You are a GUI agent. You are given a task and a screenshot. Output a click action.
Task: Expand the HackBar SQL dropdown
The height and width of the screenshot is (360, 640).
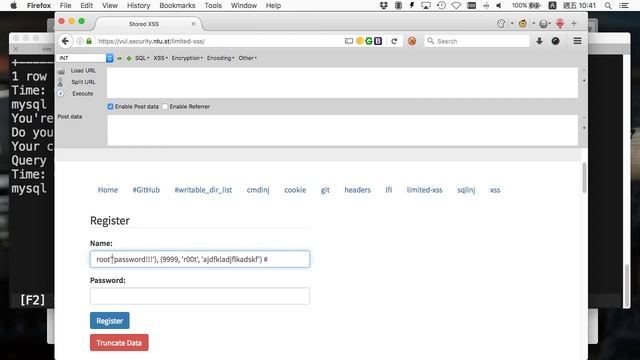pyautogui.click(x=142, y=58)
